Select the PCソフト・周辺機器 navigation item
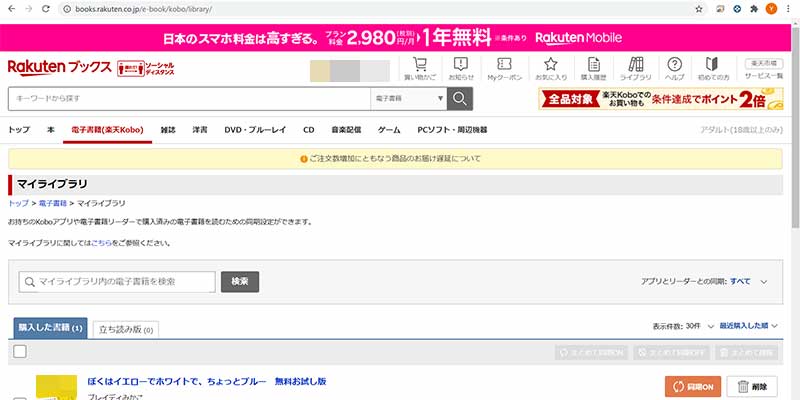 click(453, 130)
